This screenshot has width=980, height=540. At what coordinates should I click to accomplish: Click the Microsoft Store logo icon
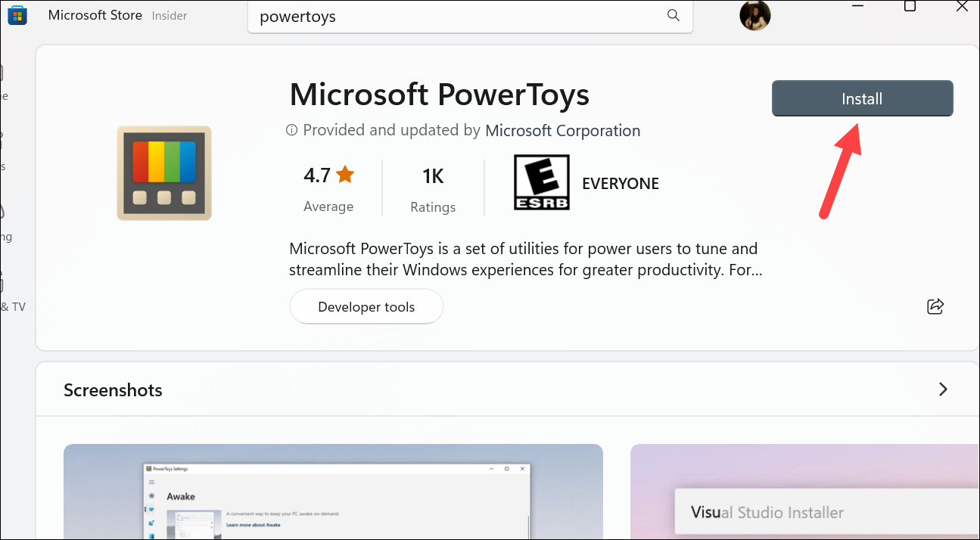pos(17,16)
